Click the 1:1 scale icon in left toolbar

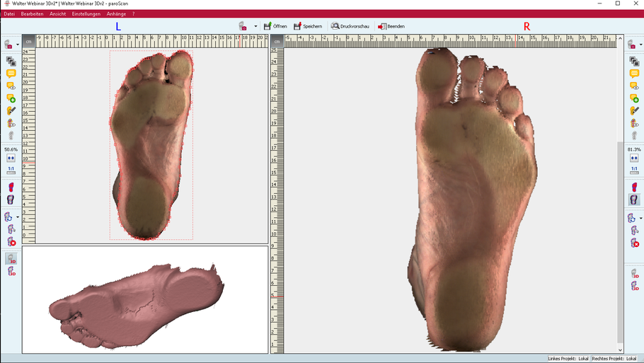pos(11,170)
